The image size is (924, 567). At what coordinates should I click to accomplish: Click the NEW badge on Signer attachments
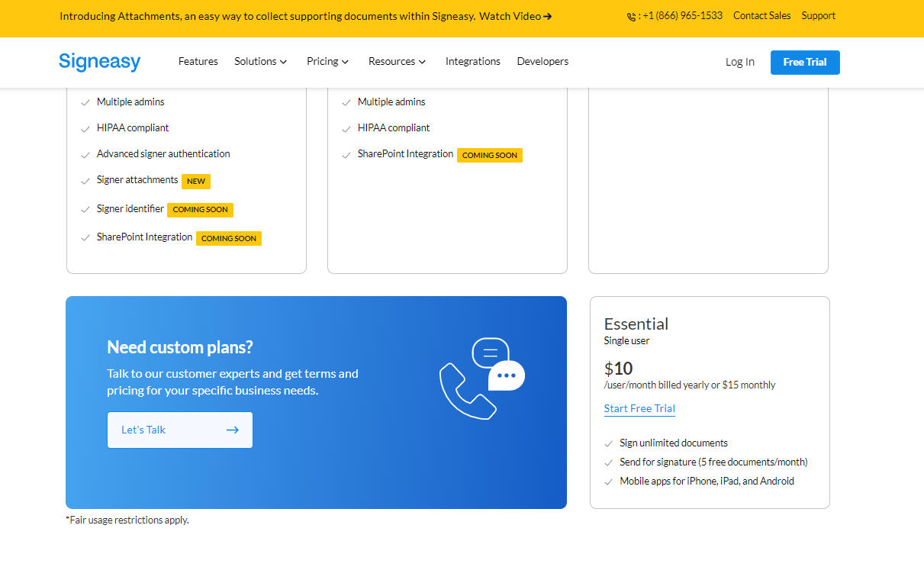pos(196,182)
